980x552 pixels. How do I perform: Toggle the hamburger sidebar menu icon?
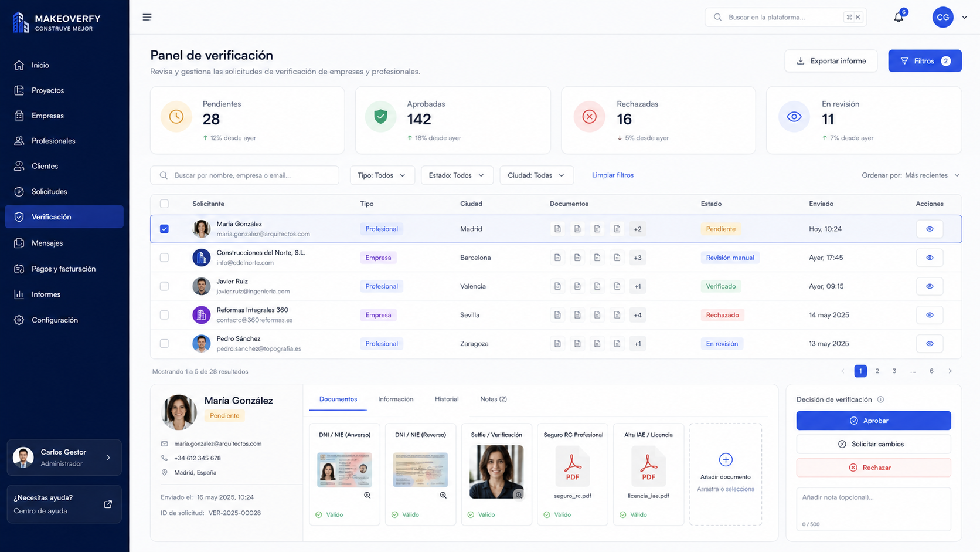(147, 17)
